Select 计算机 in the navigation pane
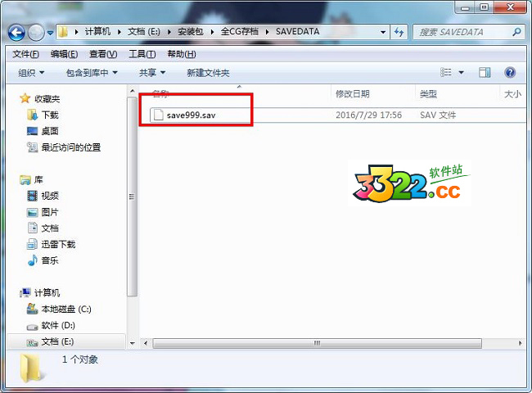 47,292
